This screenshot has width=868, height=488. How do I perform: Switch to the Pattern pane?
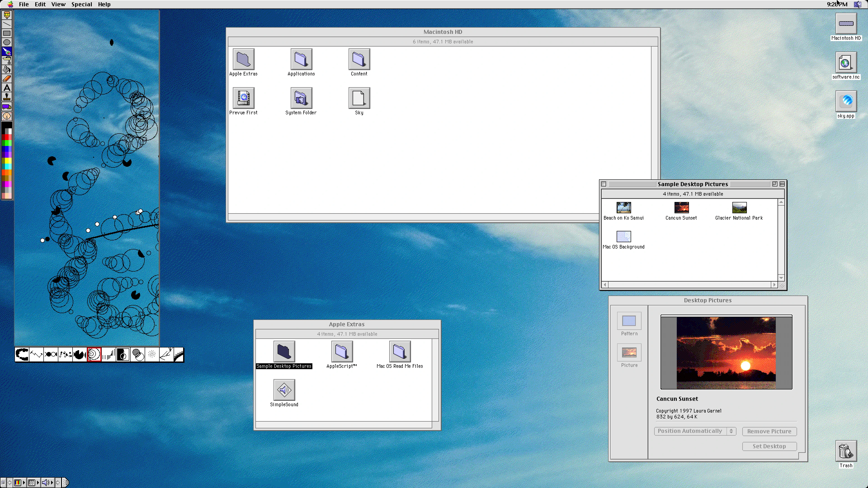629,324
